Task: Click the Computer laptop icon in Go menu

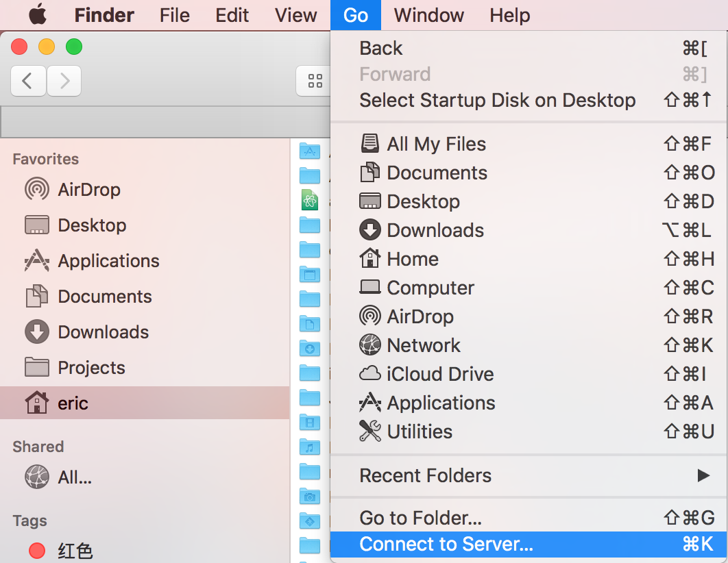Action: (x=370, y=288)
